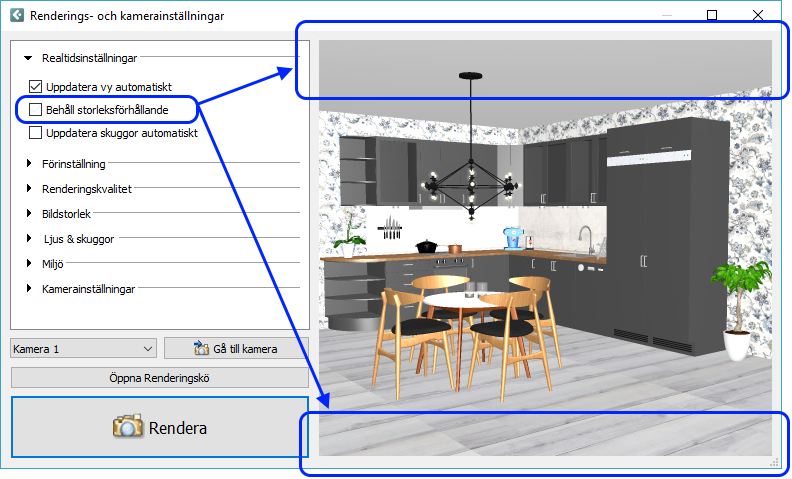
Task: Click the resize grip in bottom-right corner
Action: 773,462
